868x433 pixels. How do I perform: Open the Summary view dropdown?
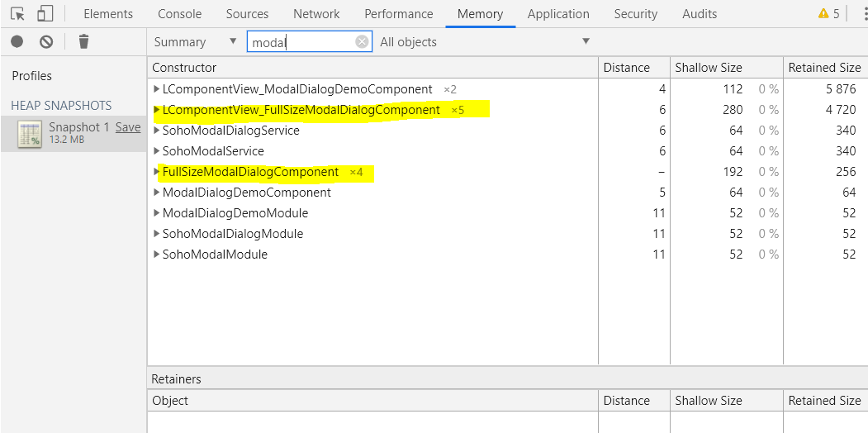(195, 42)
